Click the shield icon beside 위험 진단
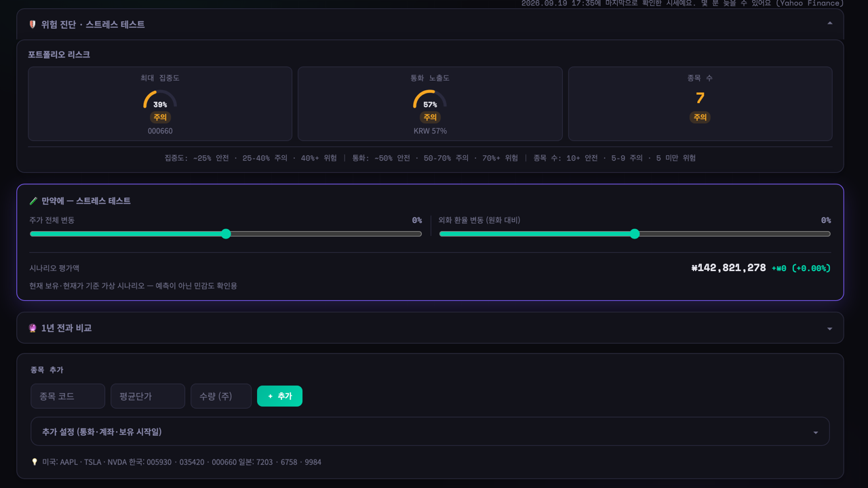 pos(32,24)
